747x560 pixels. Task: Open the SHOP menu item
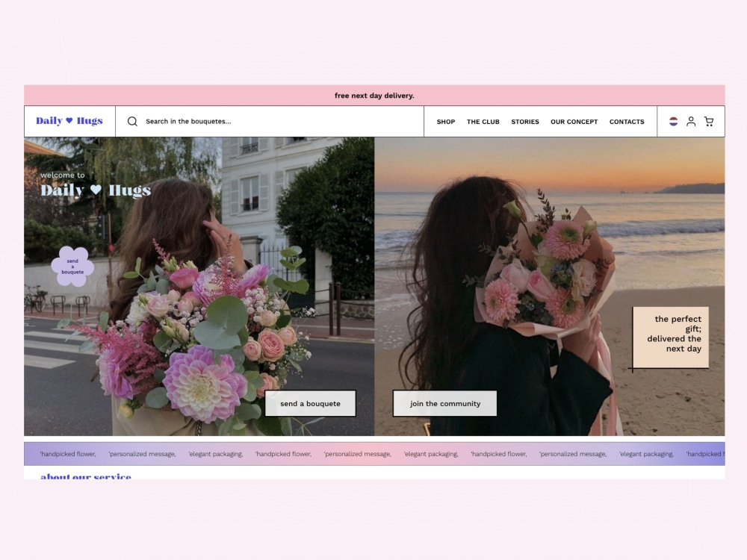pyautogui.click(x=446, y=122)
